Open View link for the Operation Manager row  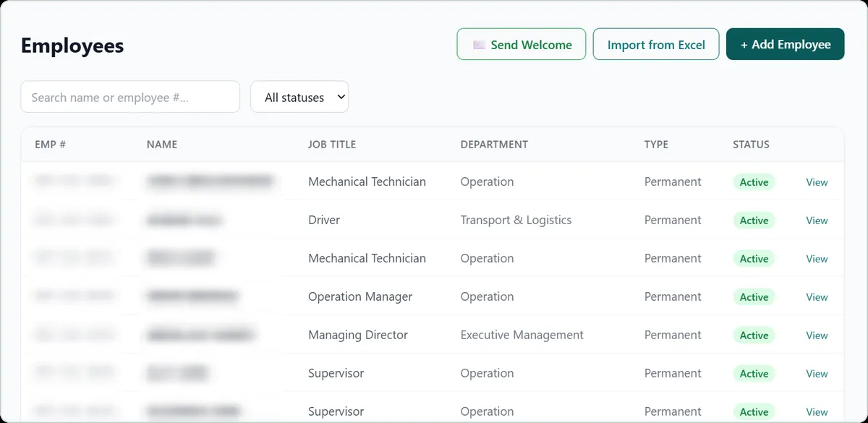pyautogui.click(x=817, y=297)
